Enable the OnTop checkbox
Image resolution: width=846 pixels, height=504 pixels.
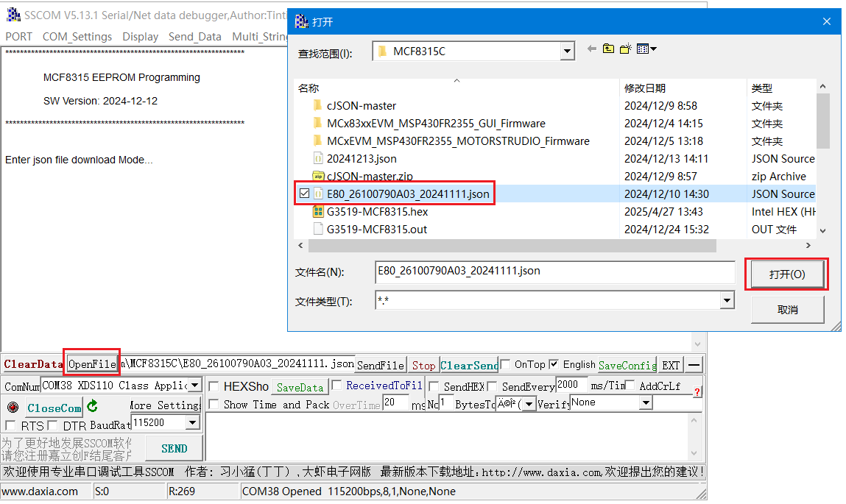(506, 364)
